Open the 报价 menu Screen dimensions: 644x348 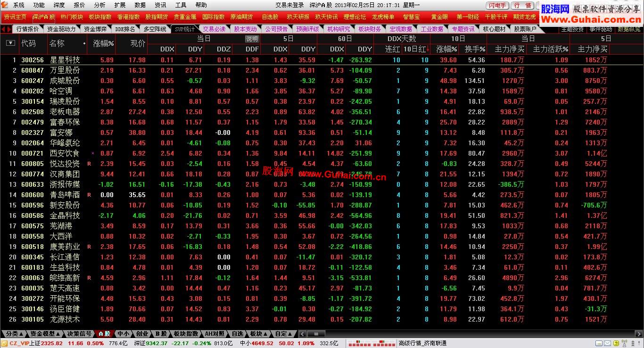point(80,5)
